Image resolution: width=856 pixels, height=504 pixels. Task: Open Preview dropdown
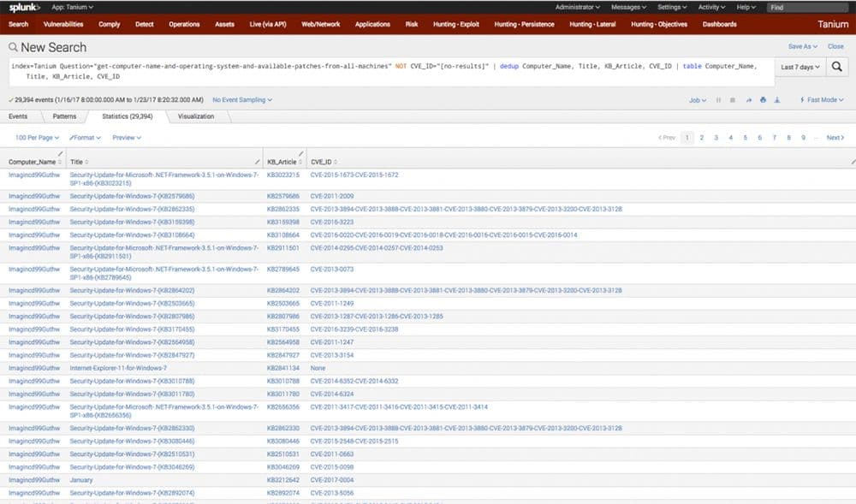[127, 138]
